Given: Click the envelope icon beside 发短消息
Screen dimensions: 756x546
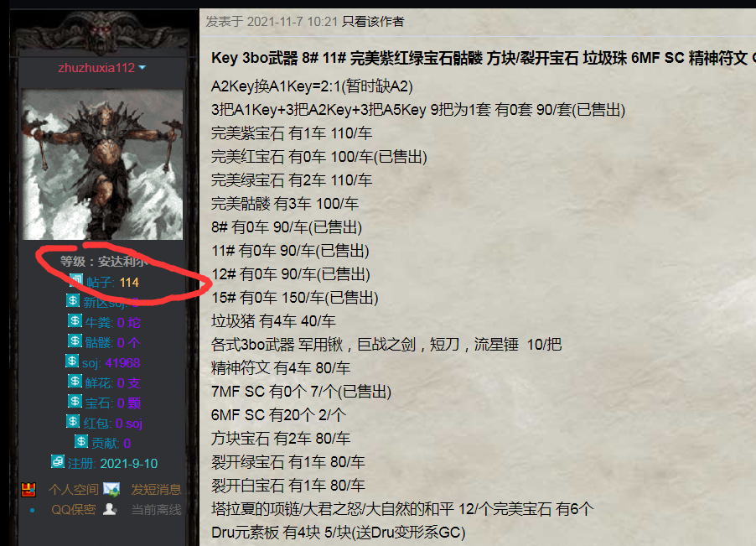Looking at the screenshot, I should 111,489.
